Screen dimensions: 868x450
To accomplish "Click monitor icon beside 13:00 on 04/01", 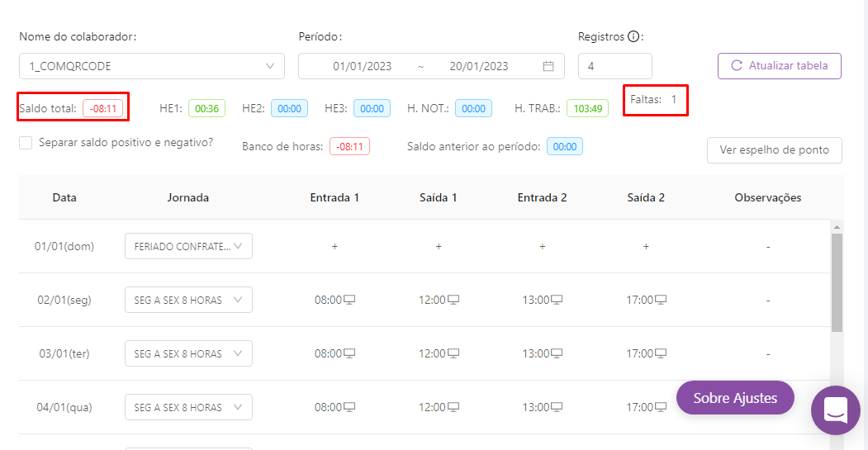I will pos(557,407).
